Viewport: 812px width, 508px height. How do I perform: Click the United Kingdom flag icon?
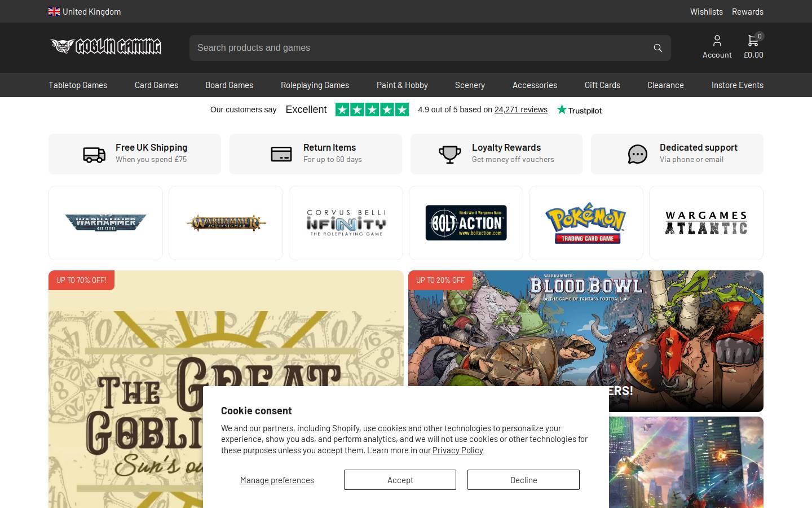pyautogui.click(x=54, y=11)
